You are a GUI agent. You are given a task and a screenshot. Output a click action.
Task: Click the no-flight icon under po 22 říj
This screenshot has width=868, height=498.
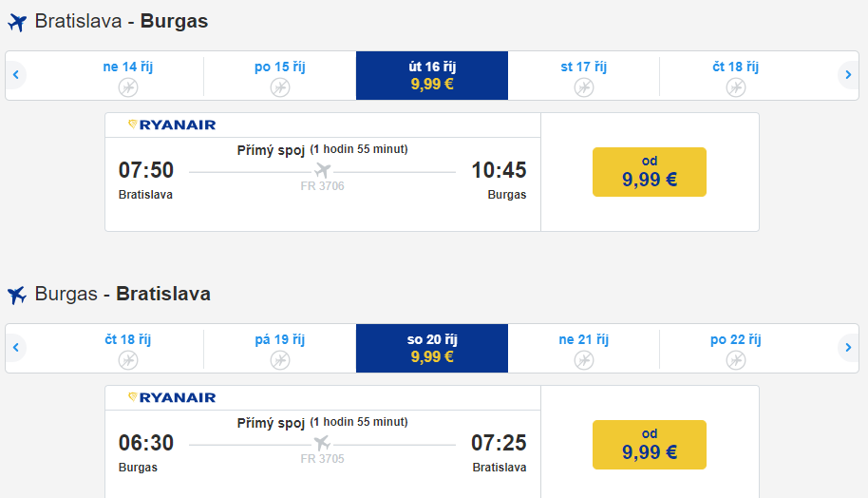[x=736, y=360]
